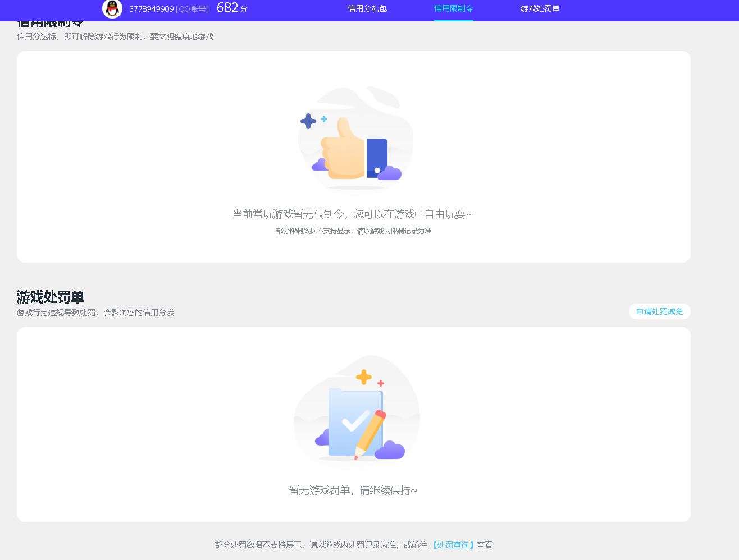Screen dimensions: 739x560
Task: Go to the 游戏处罚单 tab
Action: coord(540,8)
